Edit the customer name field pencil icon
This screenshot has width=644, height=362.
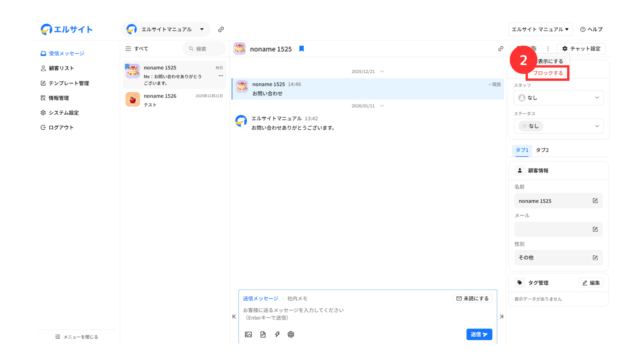(595, 201)
